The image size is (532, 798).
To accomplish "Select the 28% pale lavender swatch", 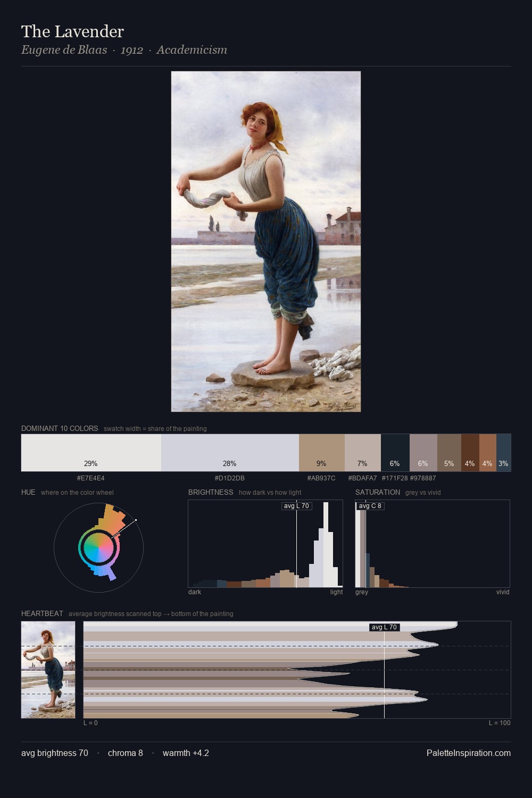I will 230,453.
